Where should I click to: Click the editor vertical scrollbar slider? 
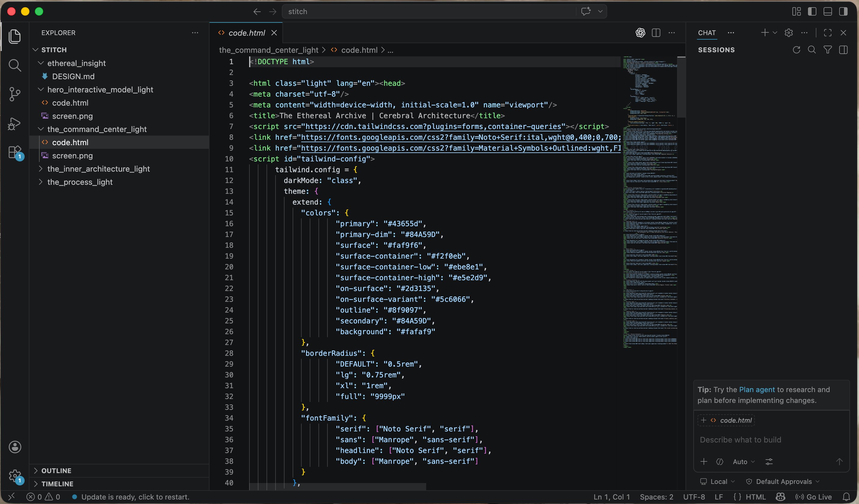point(681,88)
